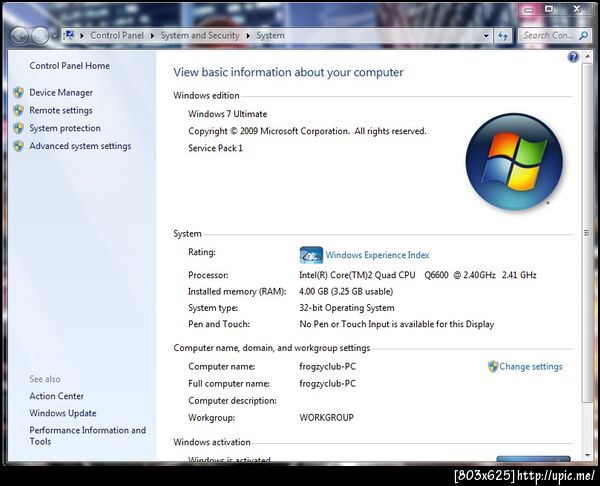Click the WORKGROUP value

pyautogui.click(x=326, y=418)
